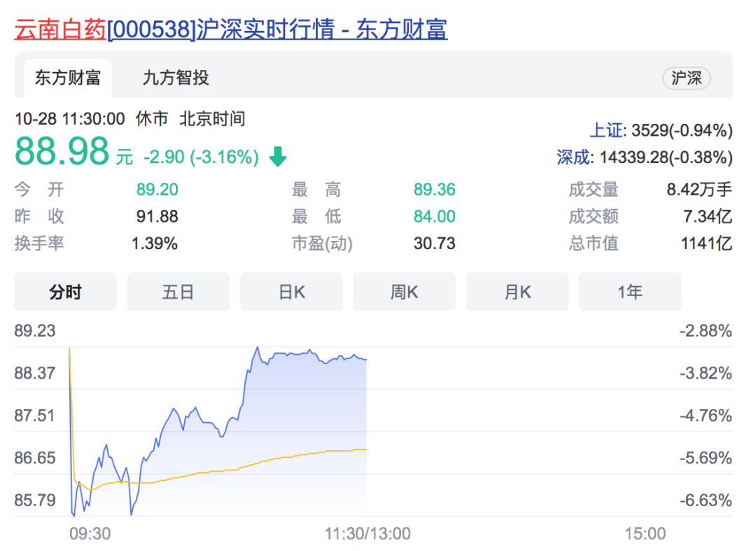This screenshot has width=756, height=551.
Task: Click the 昨收 value 91.88
Action: point(157,216)
